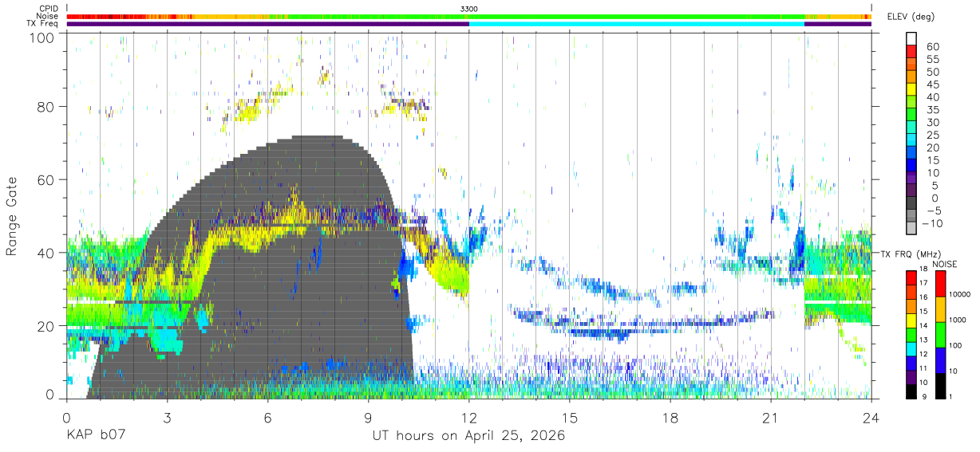Click UT hours axis tick label 6
980x452 pixels.
click(267, 418)
